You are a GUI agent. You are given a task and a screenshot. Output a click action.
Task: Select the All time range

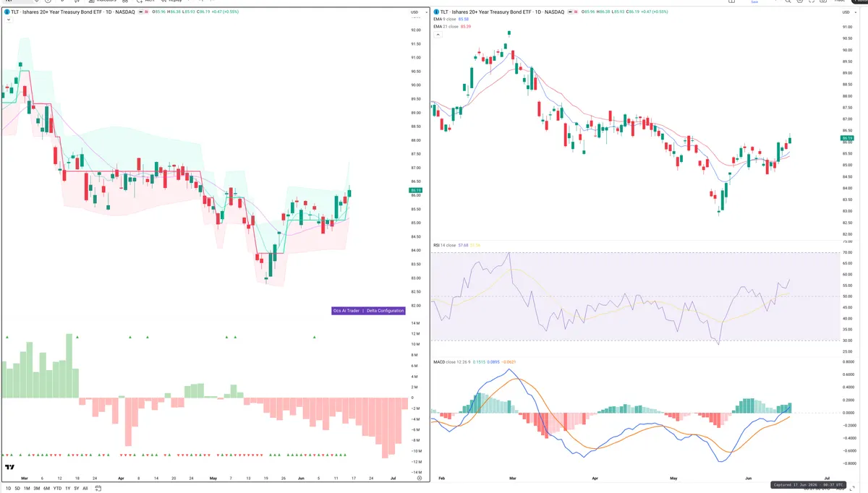[x=85, y=488]
